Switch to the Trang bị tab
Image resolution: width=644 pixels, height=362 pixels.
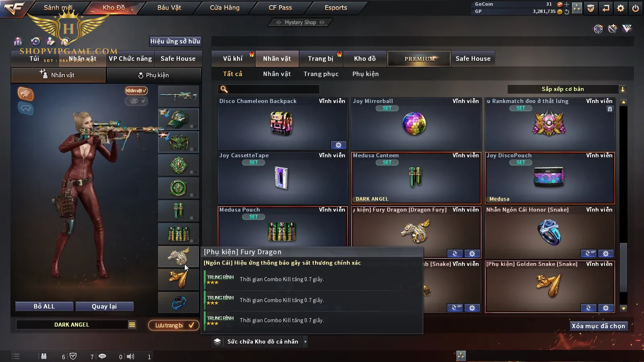pos(321,58)
